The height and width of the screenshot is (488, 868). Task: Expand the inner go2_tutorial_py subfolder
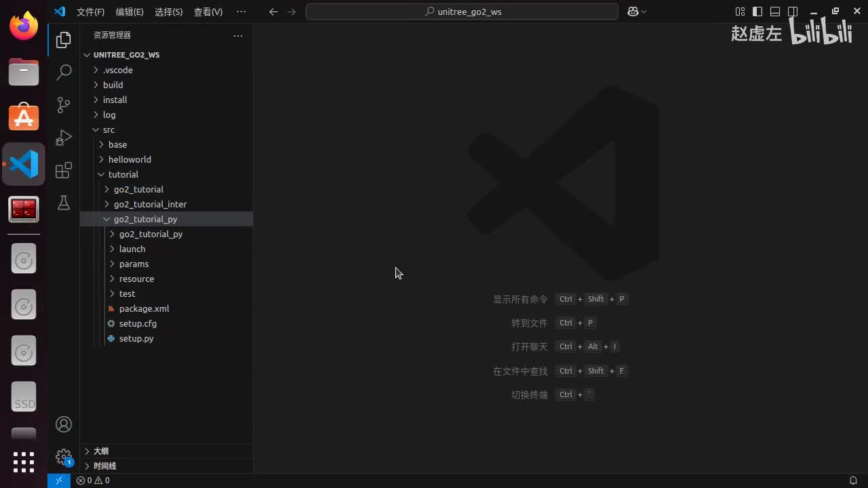click(x=166, y=234)
